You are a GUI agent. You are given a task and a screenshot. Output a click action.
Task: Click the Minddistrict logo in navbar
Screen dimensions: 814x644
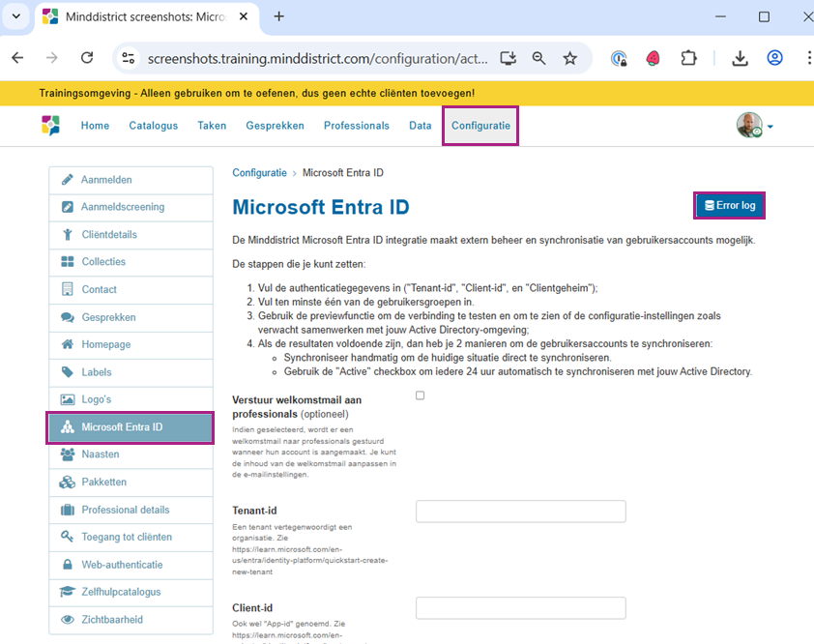coord(51,126)
